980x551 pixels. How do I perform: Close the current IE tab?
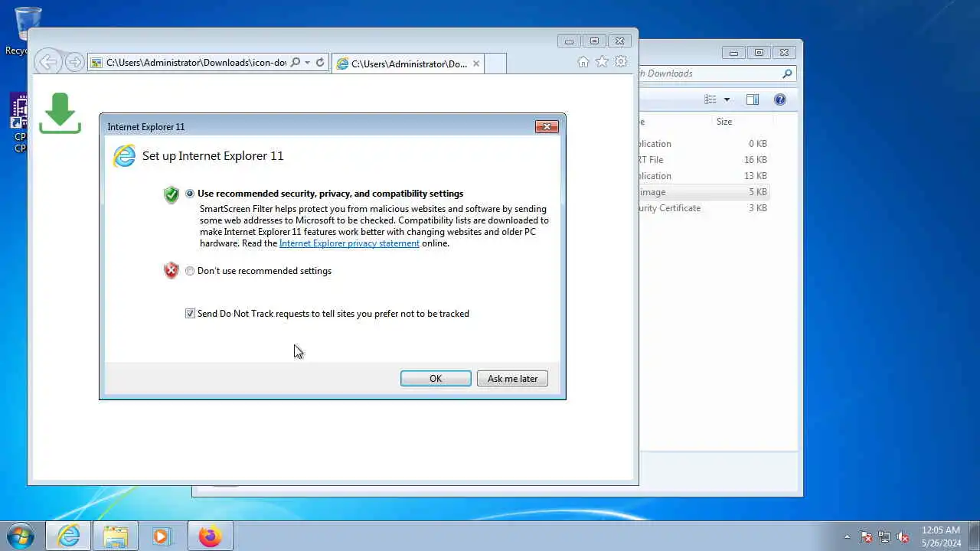click(476, 64)
